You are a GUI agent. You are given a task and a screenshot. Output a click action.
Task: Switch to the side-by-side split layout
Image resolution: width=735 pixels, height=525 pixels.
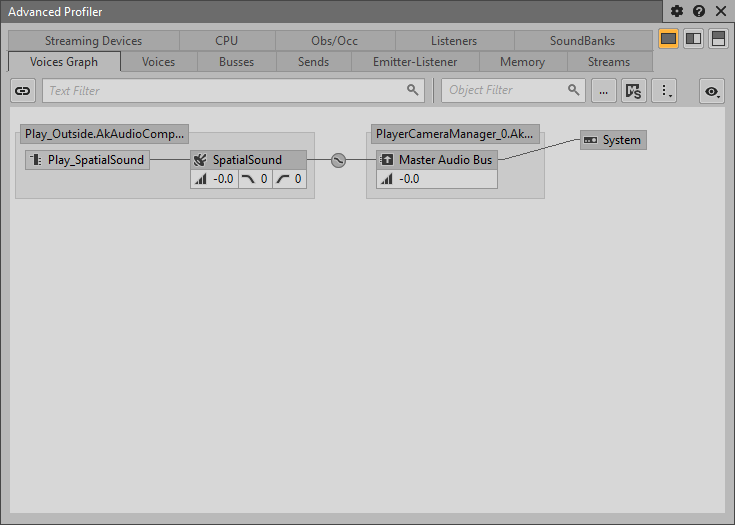693,39
